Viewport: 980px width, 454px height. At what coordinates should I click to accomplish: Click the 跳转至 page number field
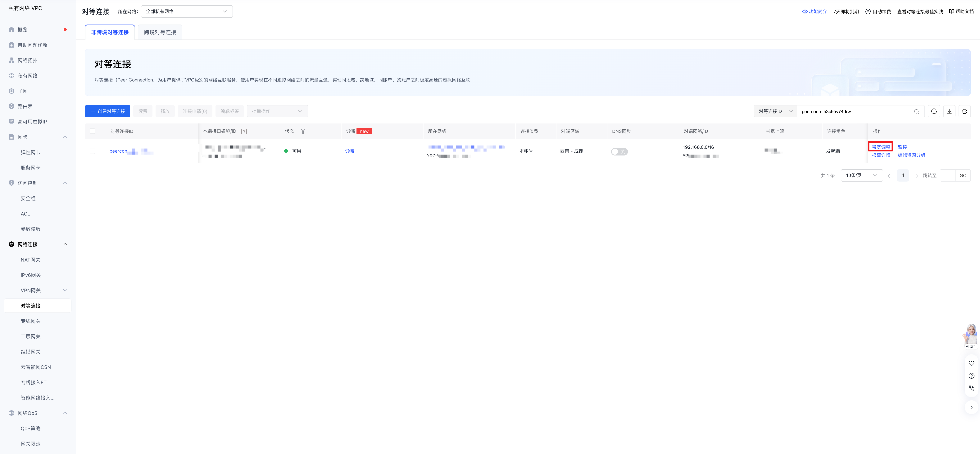[947, 176]
